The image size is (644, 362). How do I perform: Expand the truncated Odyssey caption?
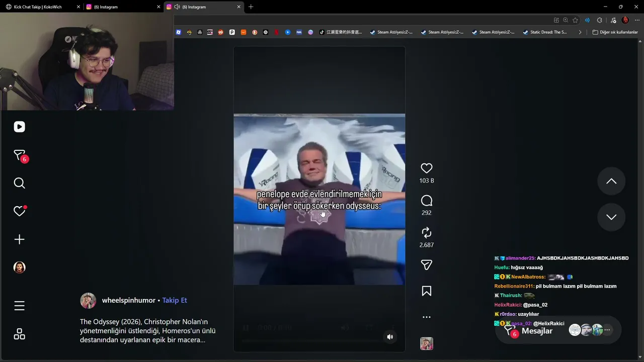[x=148, y=330]
